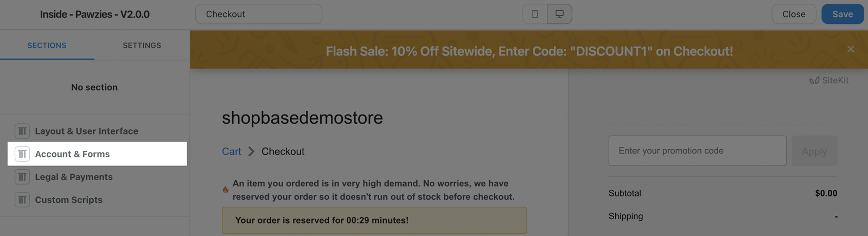Dismiss the Flash Sale banner
868x236 pixels.
[x=850, y=49]
